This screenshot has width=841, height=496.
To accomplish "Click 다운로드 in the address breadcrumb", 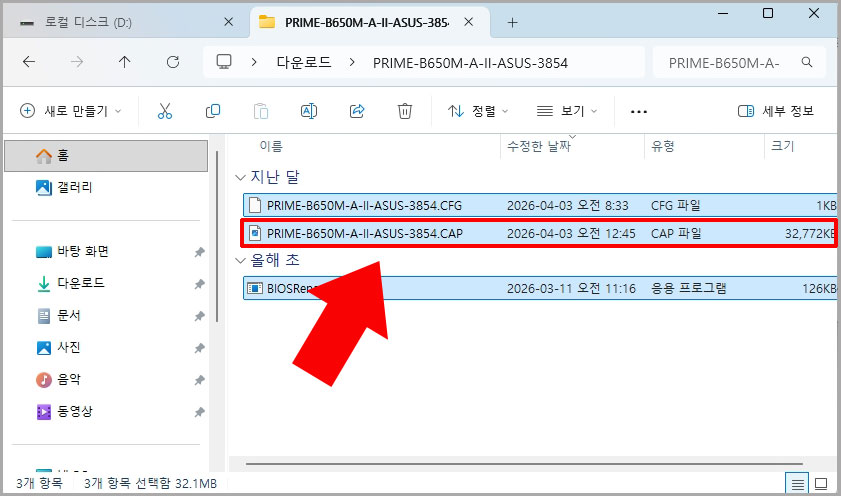I will (304, 62).
